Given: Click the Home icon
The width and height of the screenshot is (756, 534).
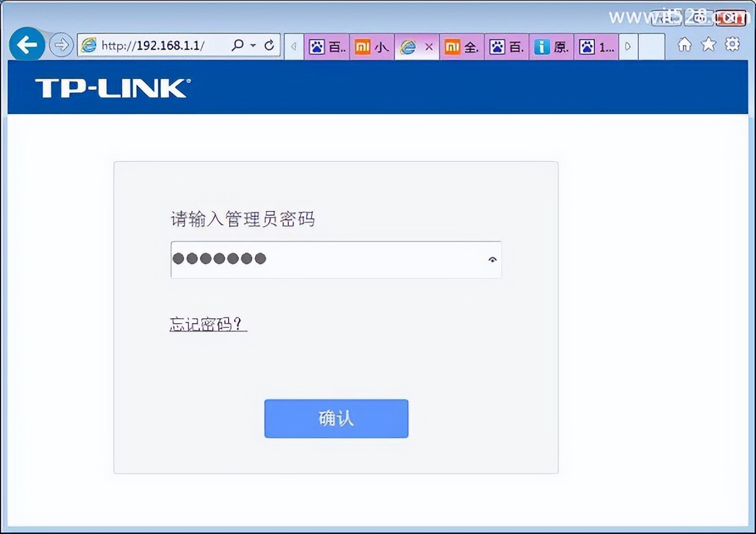Looking at the screenshot, I should [x=685, y=44].
